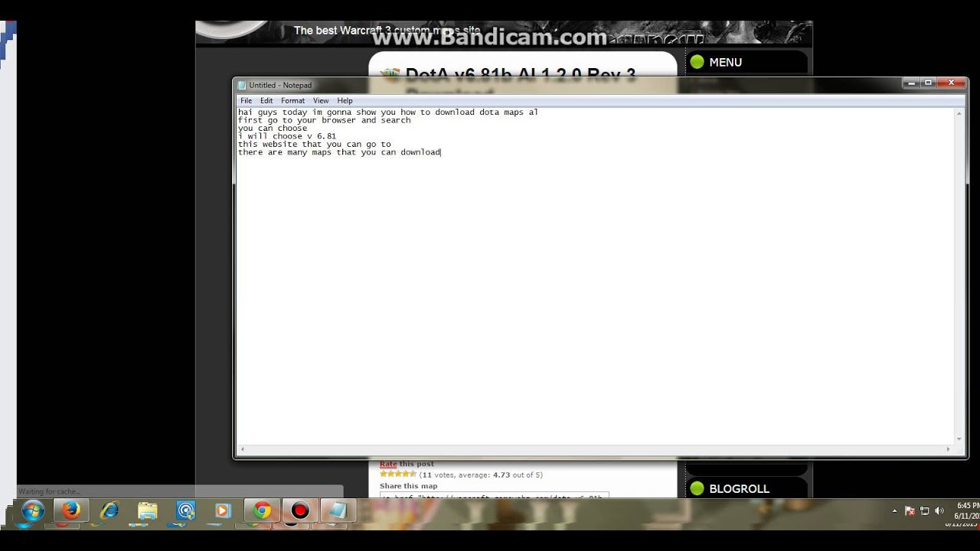Click the Rate link on the webpage

point(388,464)
